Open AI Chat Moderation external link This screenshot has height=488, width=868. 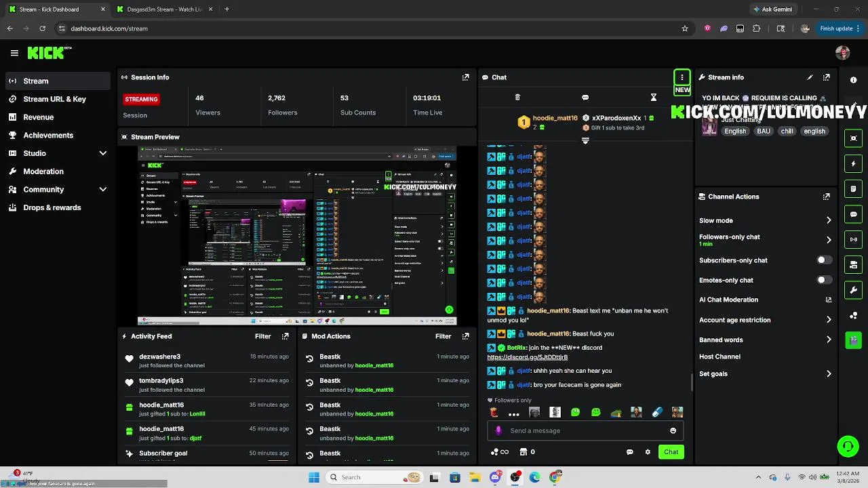pyautogui.click(x=828, y=300)
